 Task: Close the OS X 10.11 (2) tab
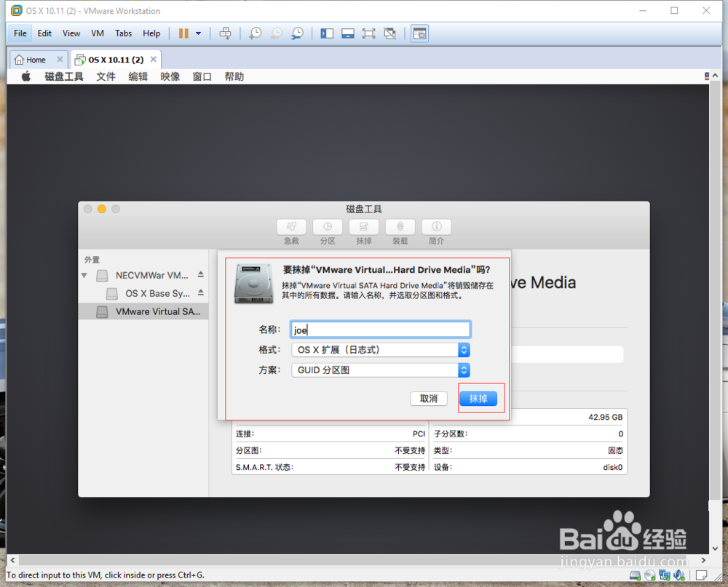(x=153, y=60)
